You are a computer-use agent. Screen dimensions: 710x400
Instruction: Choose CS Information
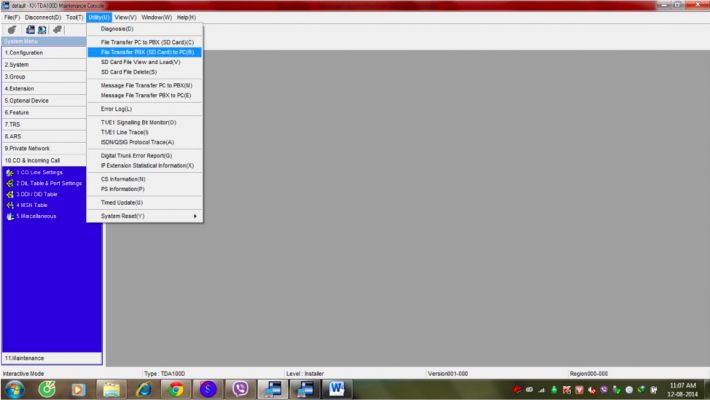point(145,179)
